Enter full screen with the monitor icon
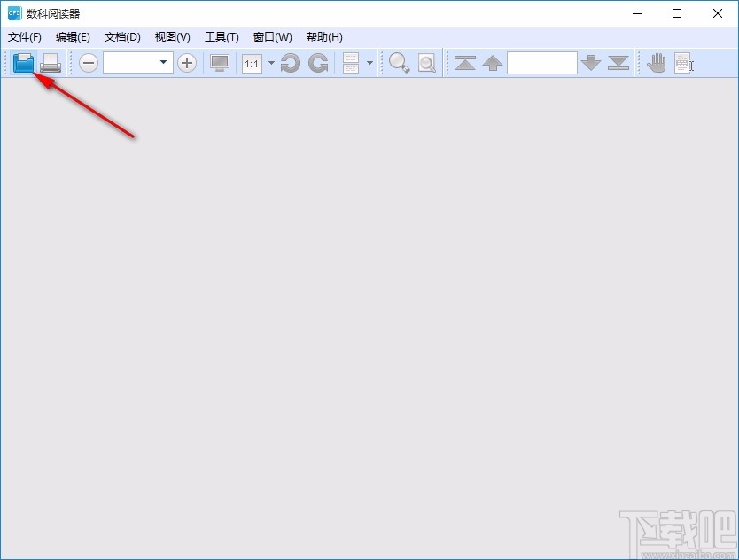 click(220, 63)
